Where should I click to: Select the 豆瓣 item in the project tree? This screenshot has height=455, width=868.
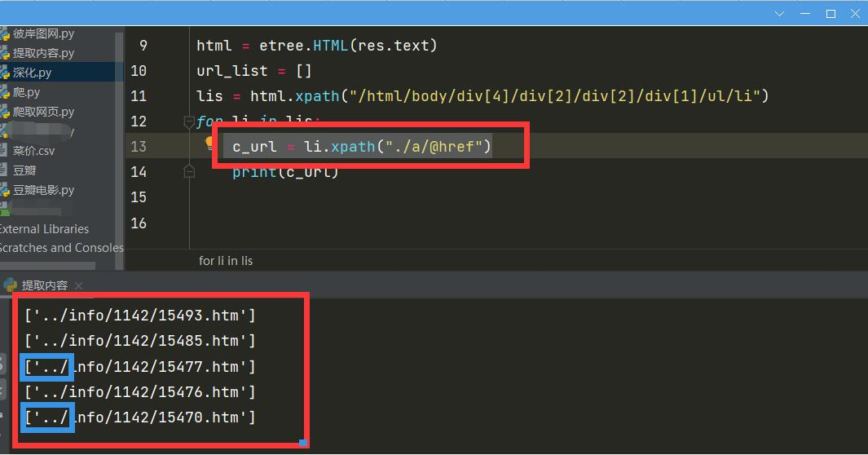tap(24, 170)
